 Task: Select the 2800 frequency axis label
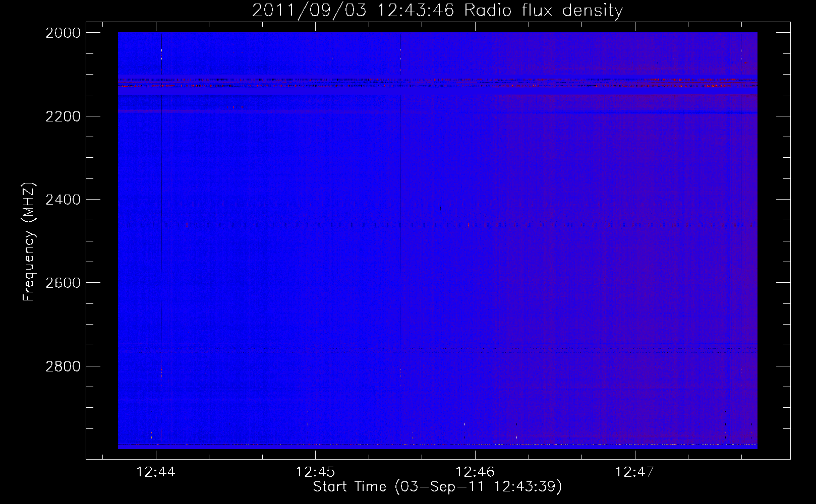tap(63, 366)
